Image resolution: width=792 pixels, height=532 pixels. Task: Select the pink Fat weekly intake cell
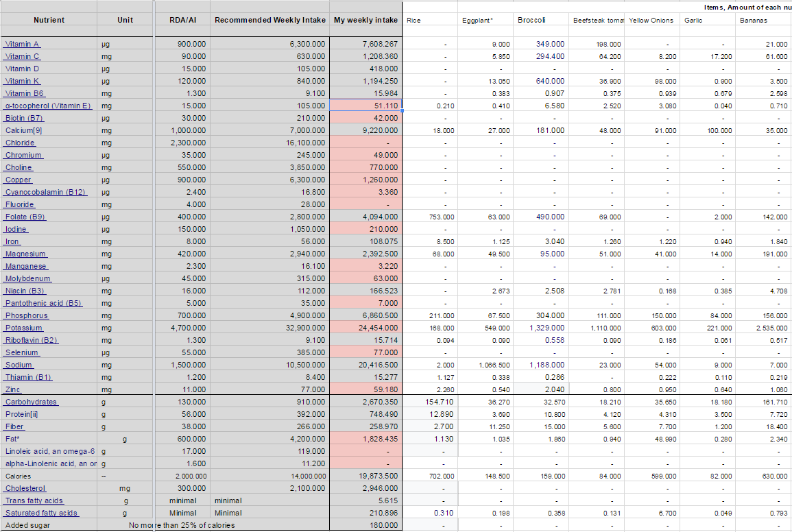[365, 439]
